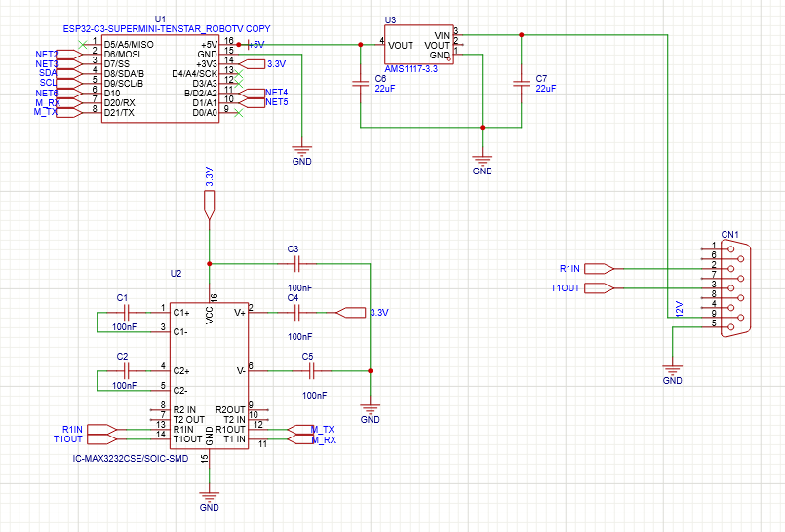The image size is (785, 532).
Task: Click capacitor C2 between C2+ and C2-
Action: (124, 370)
